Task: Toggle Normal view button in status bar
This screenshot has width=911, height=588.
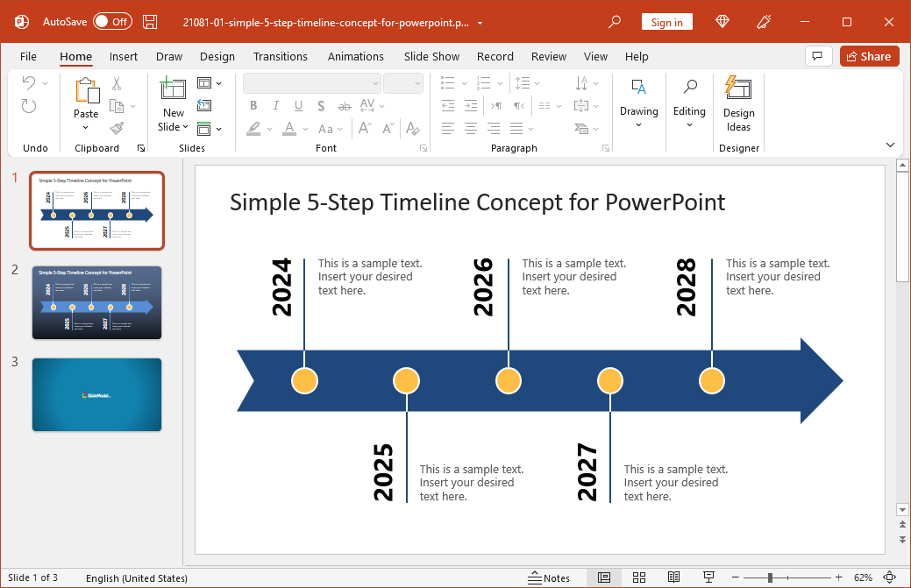Action: tap(604, 577)
